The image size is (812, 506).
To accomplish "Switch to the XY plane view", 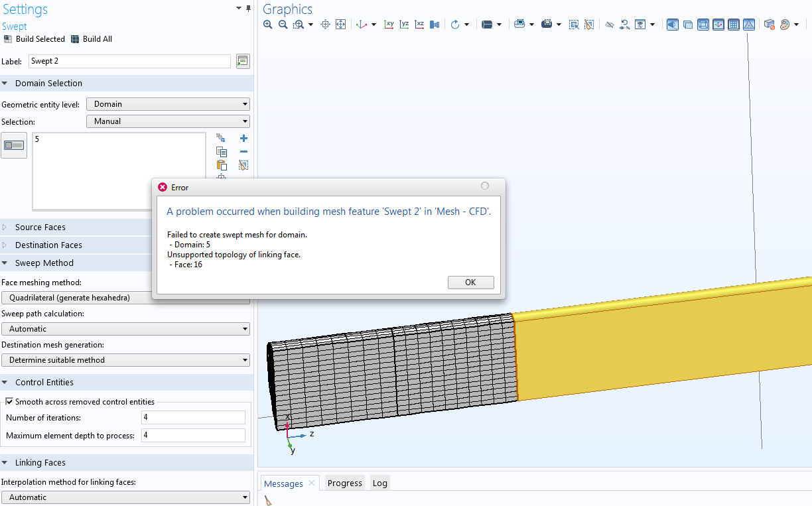I will [389, 25].
